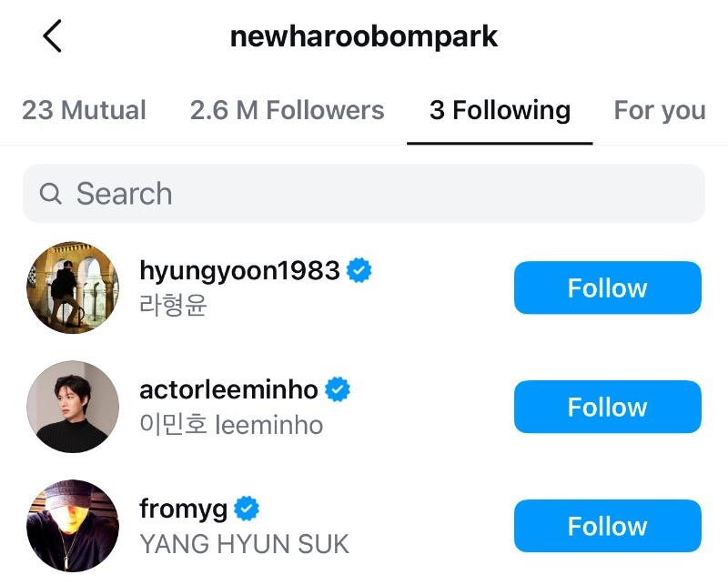Open fromyg username link
Screen dimensions: 728x585
tap(184, 509)
